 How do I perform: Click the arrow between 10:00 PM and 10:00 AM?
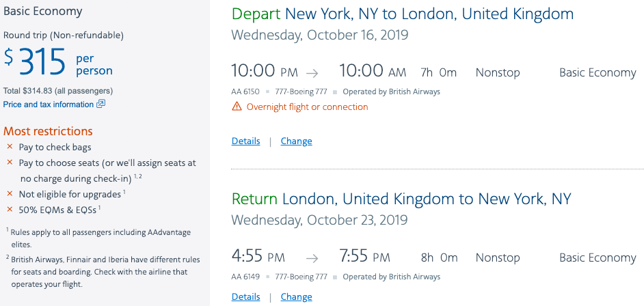312,73
